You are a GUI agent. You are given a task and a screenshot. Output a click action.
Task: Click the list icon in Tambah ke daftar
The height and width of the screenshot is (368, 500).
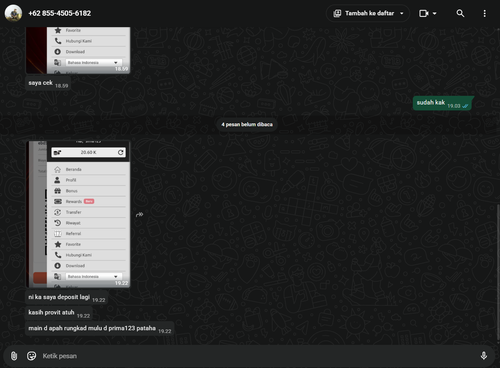337,13
